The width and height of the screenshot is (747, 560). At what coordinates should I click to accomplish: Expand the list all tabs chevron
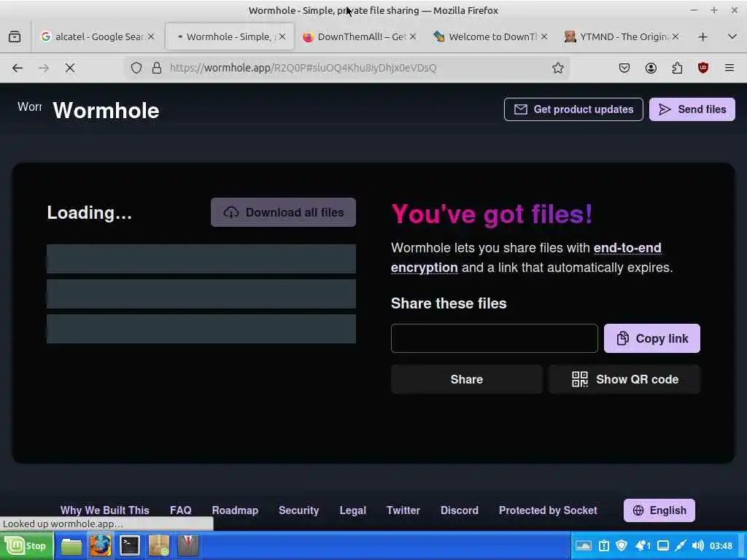[x=732, y=36]
